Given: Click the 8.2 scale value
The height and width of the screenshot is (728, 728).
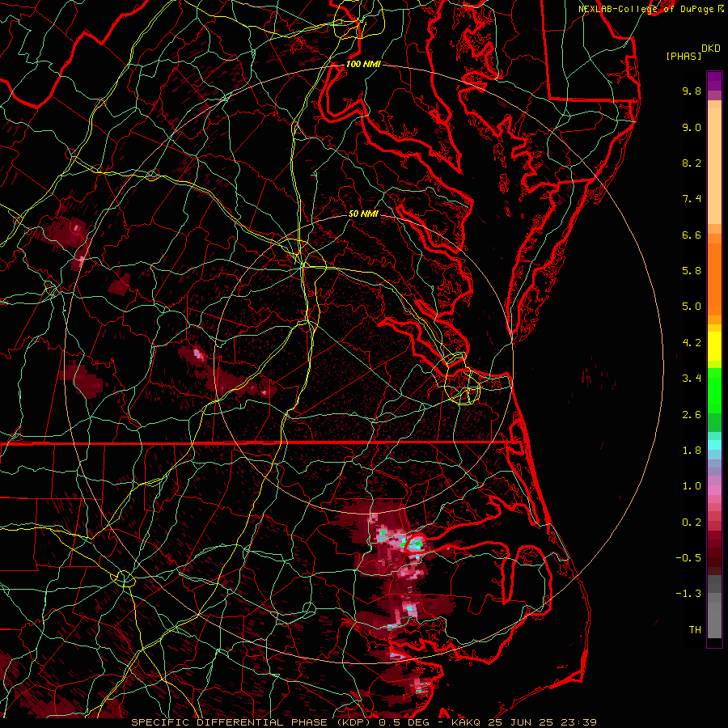Looking at the screenshot, I should pyautogui.click(x=692, y=163).
